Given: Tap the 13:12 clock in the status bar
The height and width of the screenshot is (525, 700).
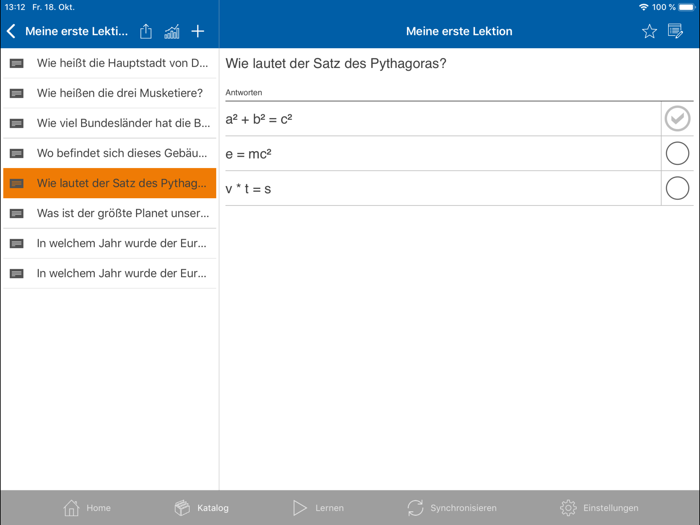Looking at the screenshot, I should click(x=15, y=7).
